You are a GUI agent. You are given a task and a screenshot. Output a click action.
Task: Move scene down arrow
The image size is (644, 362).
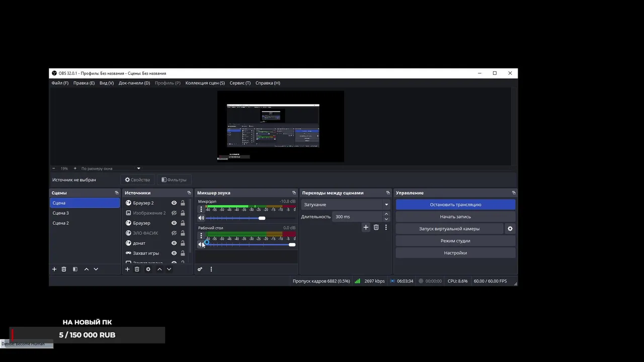point(96,269)
